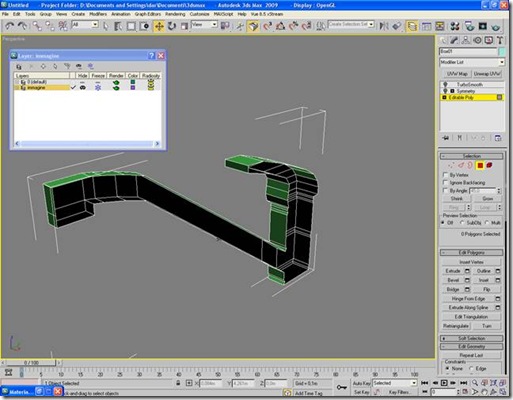This screenshot has height=400, width=513.
Task: Click the Extrude button
Action: [453, 271]
